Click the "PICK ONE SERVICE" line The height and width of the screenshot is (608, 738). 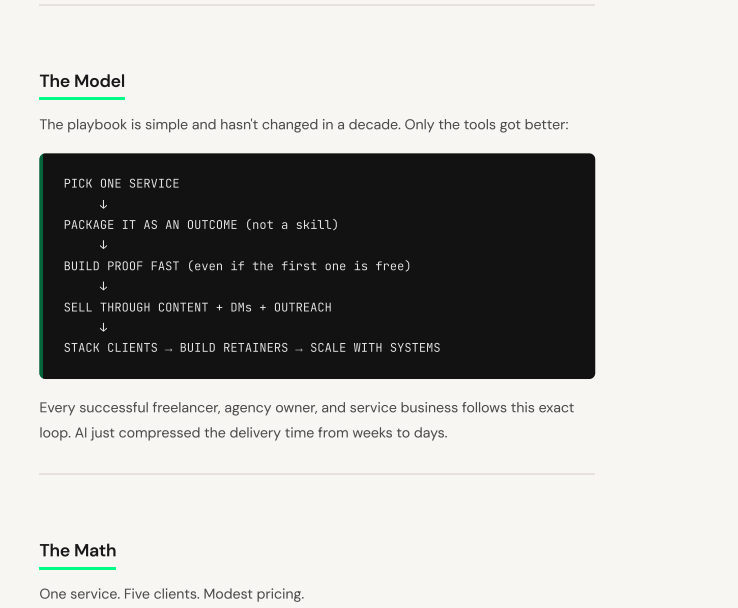(121, 184)
